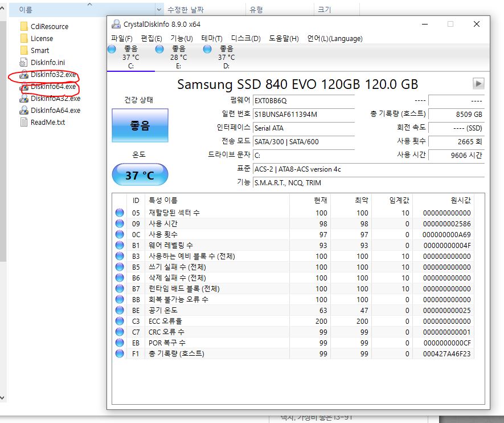Select the 웨어 레벨링 수 attribute row
504x423 pixels.
[293, 245]
